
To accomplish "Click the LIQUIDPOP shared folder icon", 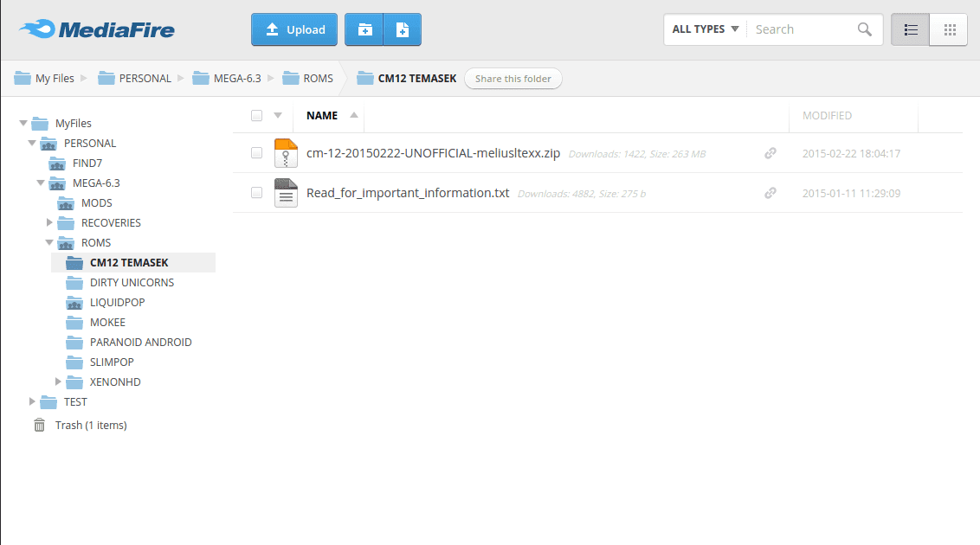I will [74, 303].
